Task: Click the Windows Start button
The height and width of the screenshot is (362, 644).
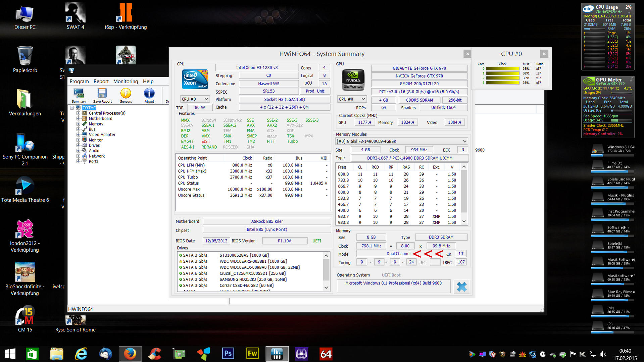Action: (x=10, y=354)
